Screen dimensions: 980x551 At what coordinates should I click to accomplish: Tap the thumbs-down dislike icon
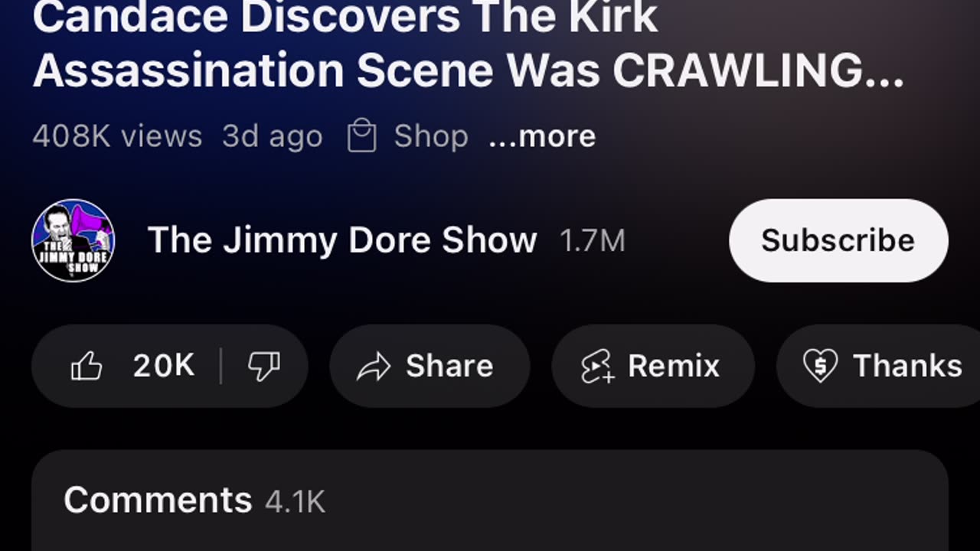click(x=263, y=367)
